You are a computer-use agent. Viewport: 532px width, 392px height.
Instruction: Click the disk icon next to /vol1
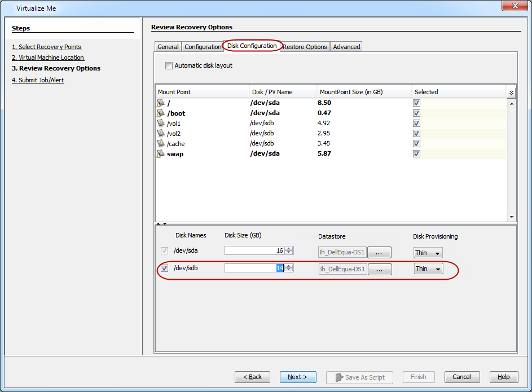pos(161,123)
